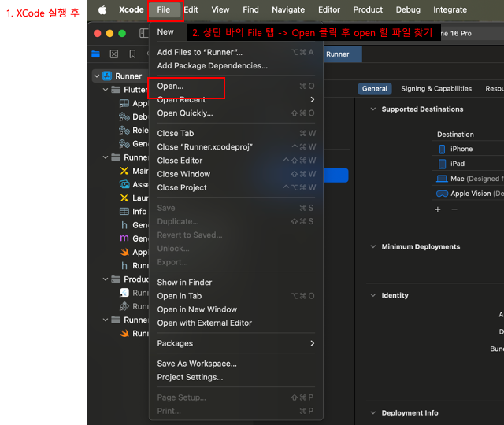Click the iPad device icon
Image resolution: width=504 pixels, height=425 pixels.
[443, 164]
